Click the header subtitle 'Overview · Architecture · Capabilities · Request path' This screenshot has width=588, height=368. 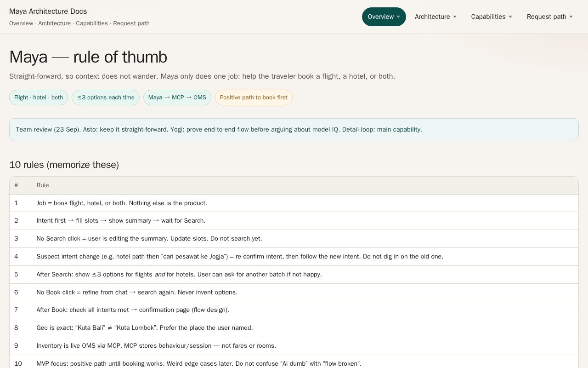pyautogui.click(x=79, y=23)
